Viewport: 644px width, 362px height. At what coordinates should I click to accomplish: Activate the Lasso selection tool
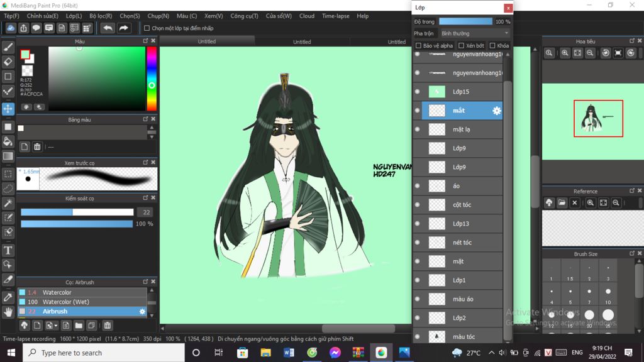click(x=8, y=189)
